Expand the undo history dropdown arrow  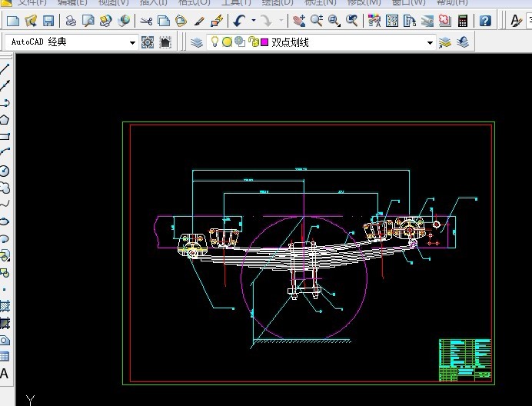click(x=253, y=21)
